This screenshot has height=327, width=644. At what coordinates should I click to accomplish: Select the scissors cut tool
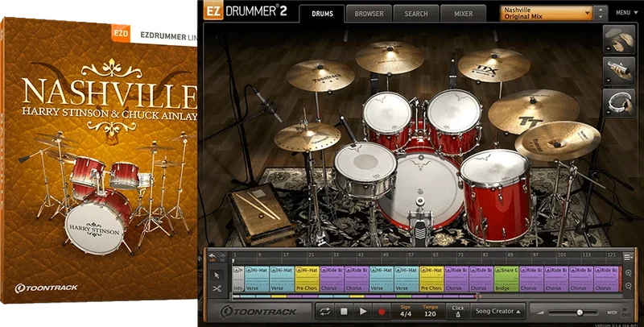click(217, 289)
